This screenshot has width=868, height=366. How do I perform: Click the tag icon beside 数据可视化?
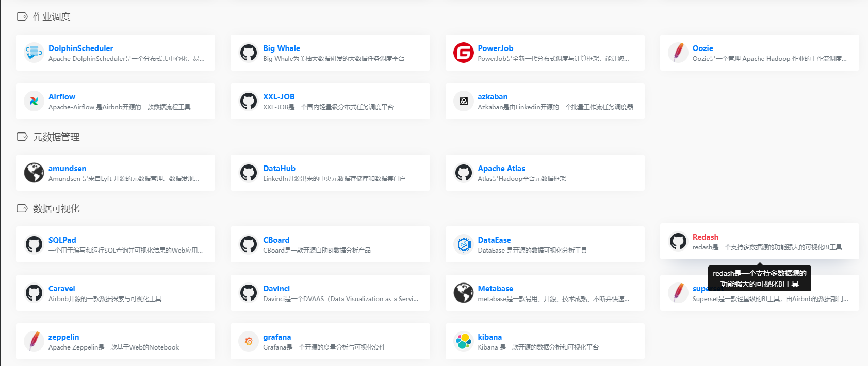pos(22,208)
